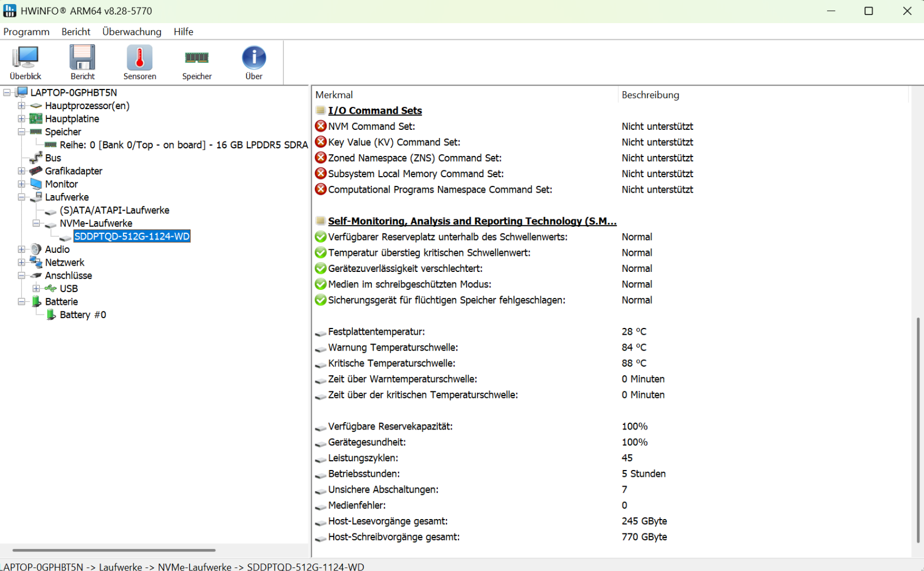Select the Reihe: 0 LPDDR5 memory entry
This screenshot has width=924, height=571.
tap(184, 145)
